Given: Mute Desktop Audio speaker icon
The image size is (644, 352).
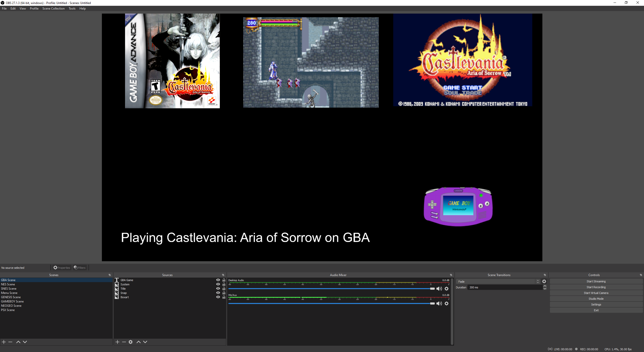Looking at the screenshot, I should coord(439,289).
